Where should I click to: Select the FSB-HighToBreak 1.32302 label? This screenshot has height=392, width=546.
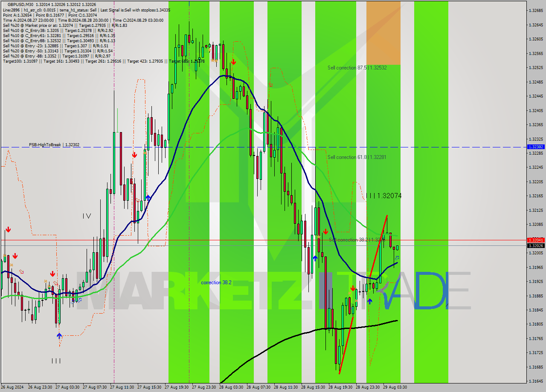pyautogui.click(x=54, y=145)
